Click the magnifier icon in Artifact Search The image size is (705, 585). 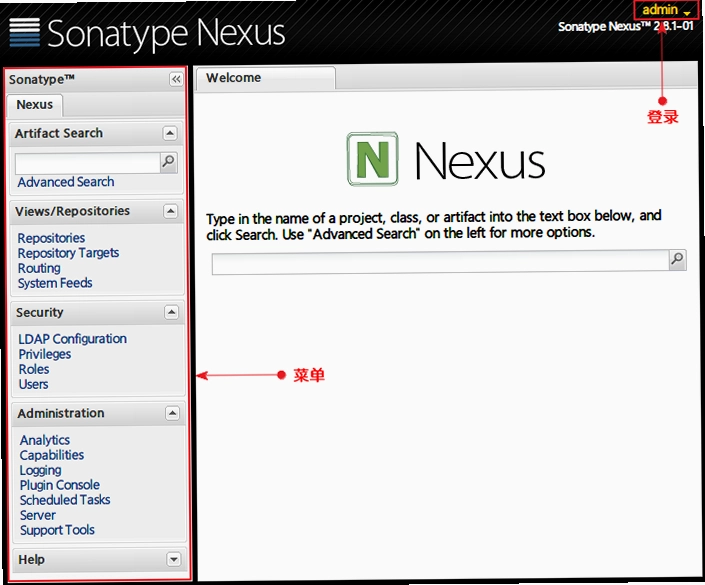pyautogui.click(x=168, y=161)
